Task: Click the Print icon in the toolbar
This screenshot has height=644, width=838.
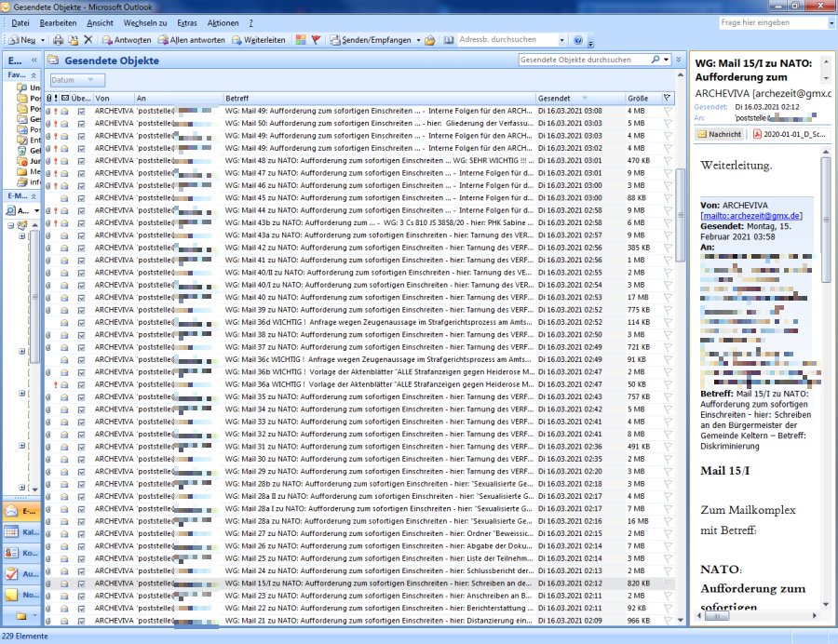Action: (x=59, y=40)
